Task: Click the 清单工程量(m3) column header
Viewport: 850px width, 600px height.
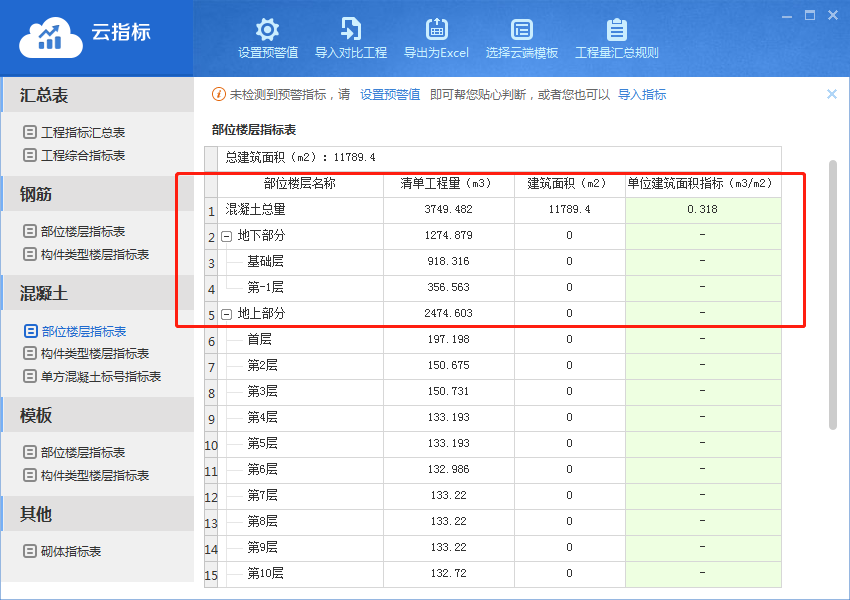Action: (449, 184)
